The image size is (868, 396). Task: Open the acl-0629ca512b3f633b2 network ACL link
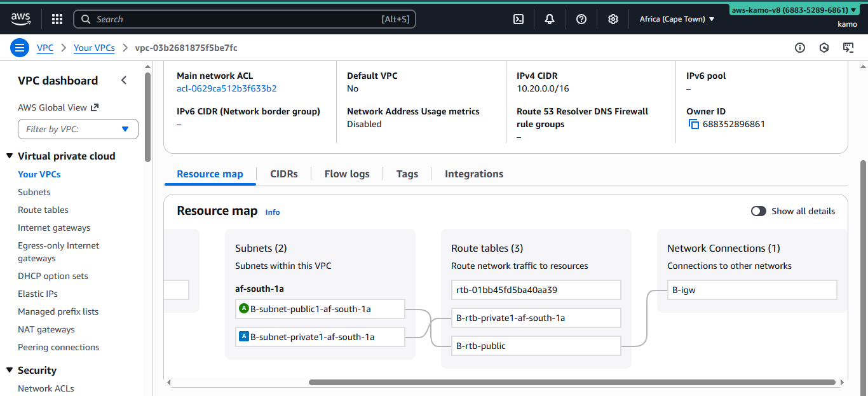226,88
